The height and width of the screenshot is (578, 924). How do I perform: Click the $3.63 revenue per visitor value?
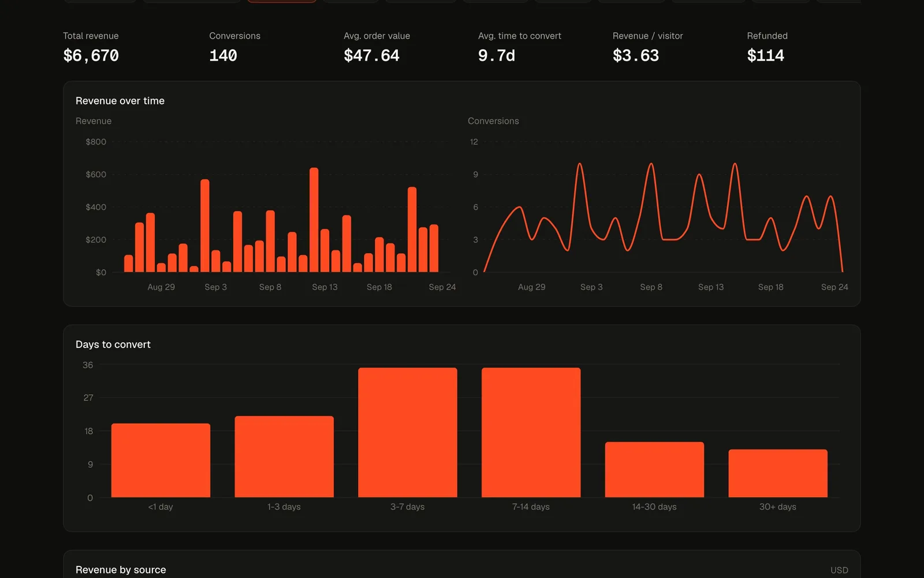pos(636,55)
